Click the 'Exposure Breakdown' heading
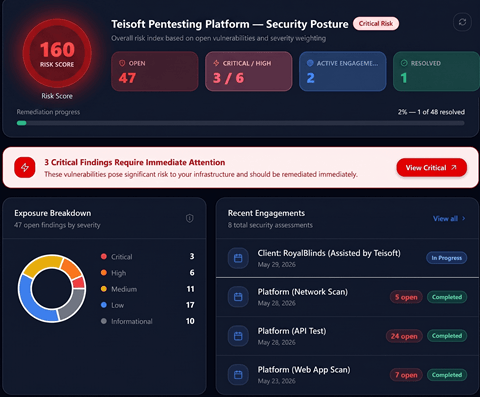 pos(53,213)
